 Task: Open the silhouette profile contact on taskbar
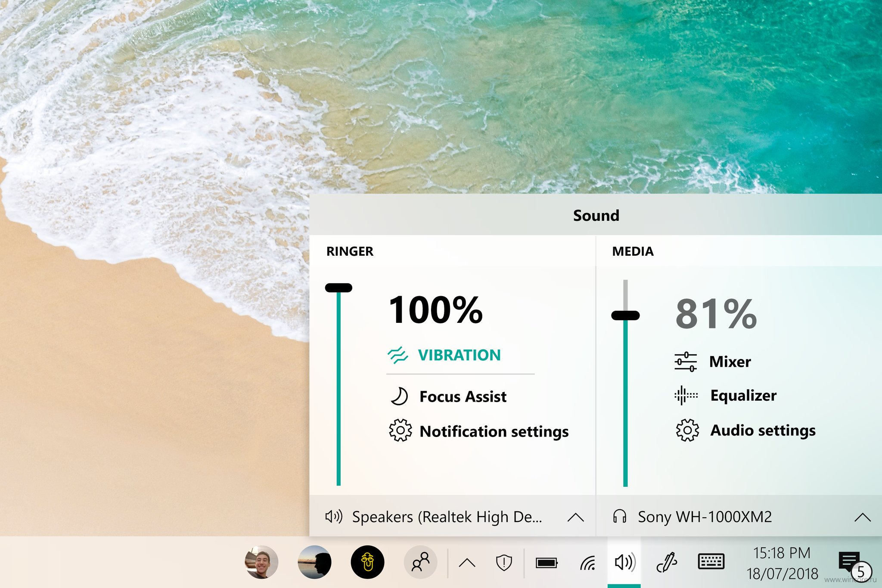(x=314, y=562)
